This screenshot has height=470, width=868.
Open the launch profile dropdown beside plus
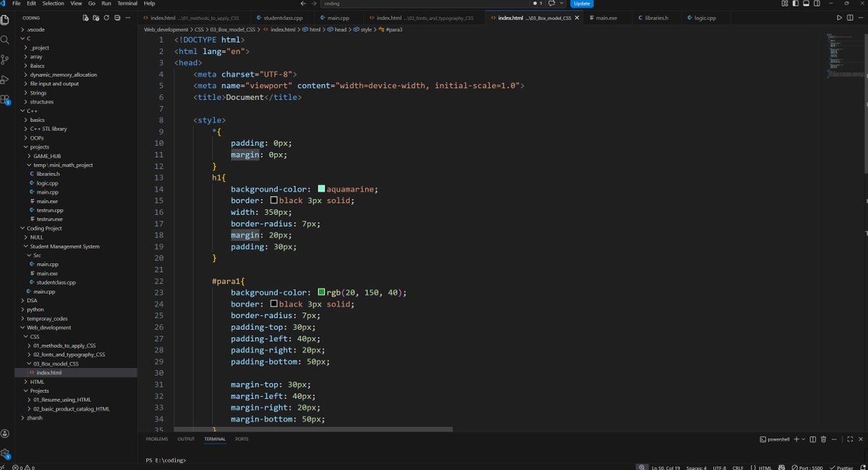click(x=803, y=439)
